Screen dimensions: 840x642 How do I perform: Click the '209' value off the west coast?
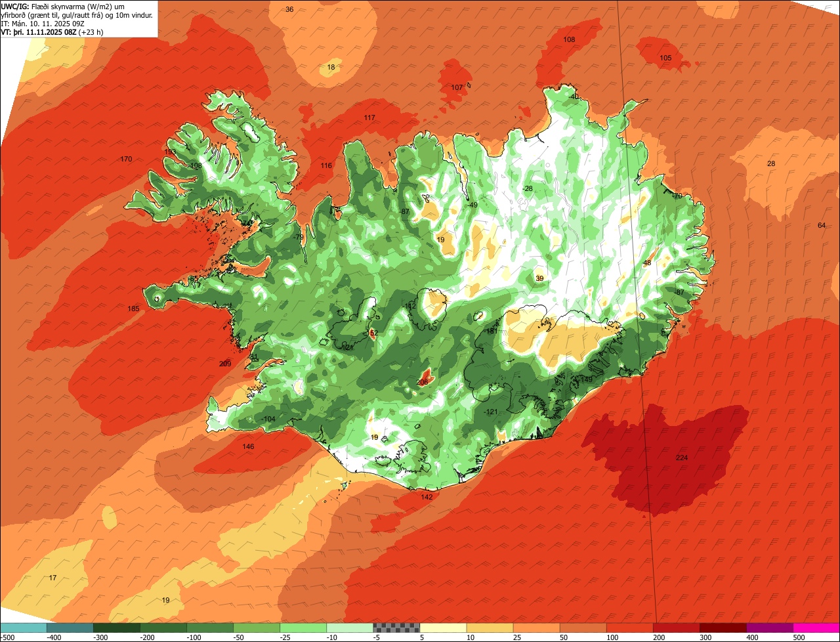pyautogui.click(x=225, y=364)
